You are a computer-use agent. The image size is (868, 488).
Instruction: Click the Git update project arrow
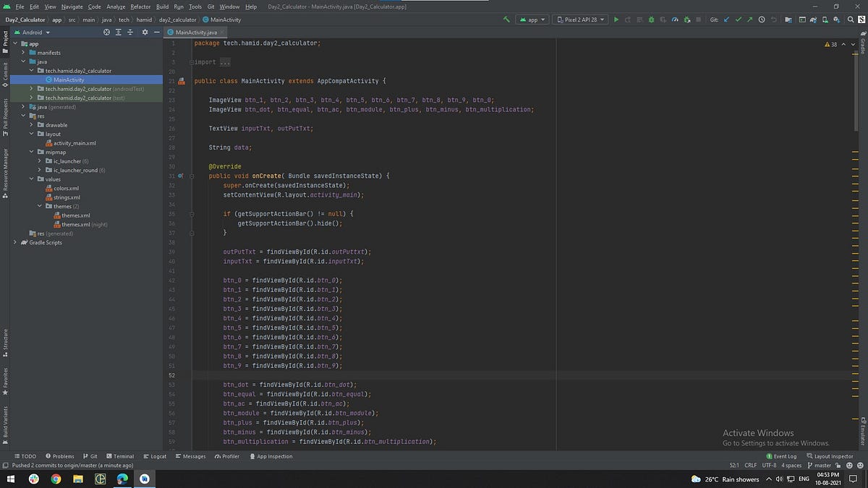point(726,20)
